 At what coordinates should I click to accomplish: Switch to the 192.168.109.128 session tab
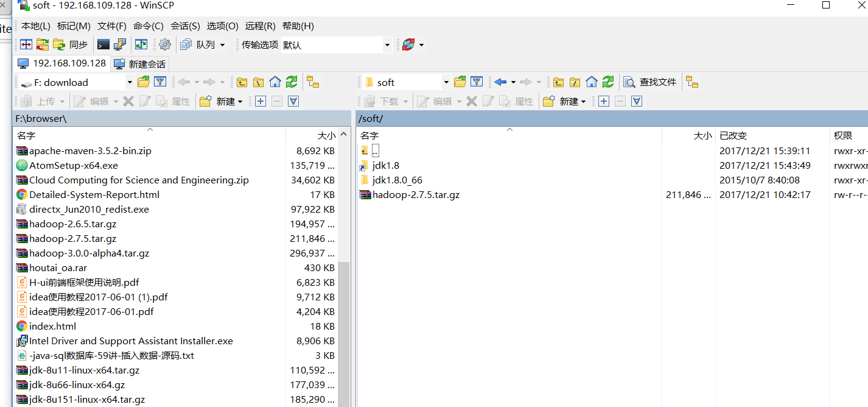coord(61,63)
